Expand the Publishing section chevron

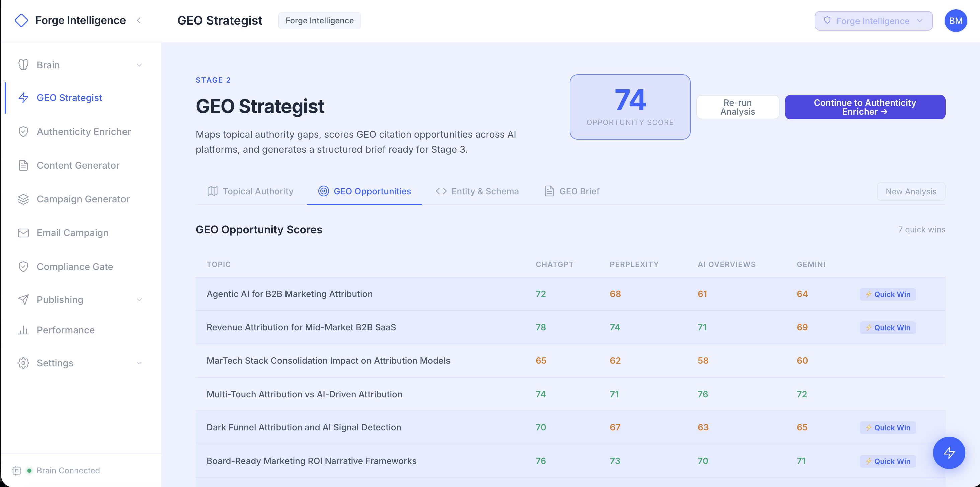139,300
